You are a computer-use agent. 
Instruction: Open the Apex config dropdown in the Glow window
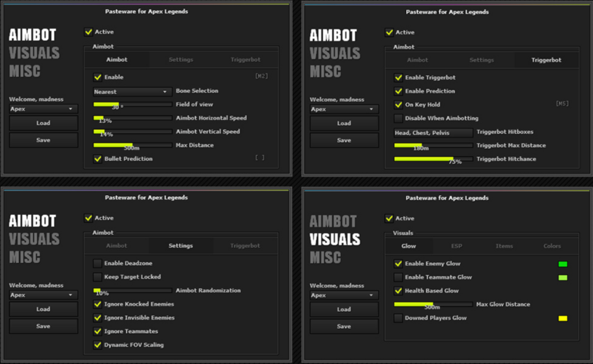344,295
